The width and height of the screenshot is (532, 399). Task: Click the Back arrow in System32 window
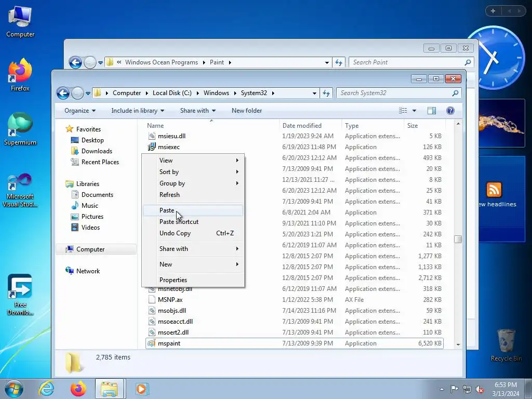point(63,93)
